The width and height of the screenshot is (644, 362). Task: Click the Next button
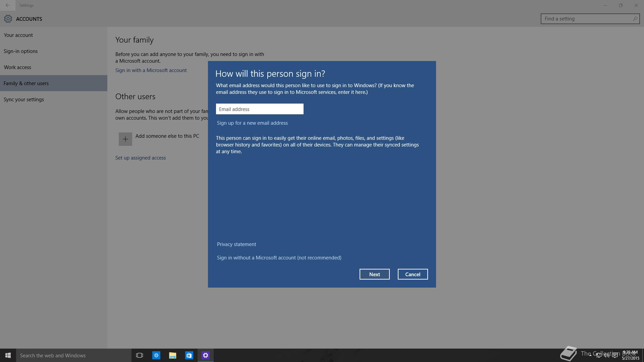pos(374,274)
